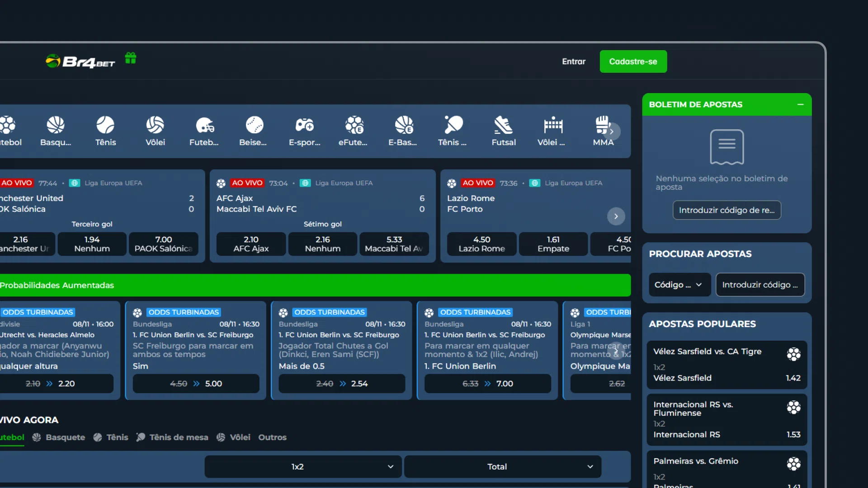
Task: Click Introduzir código input in Procurar Apostas
Action: 760,285
